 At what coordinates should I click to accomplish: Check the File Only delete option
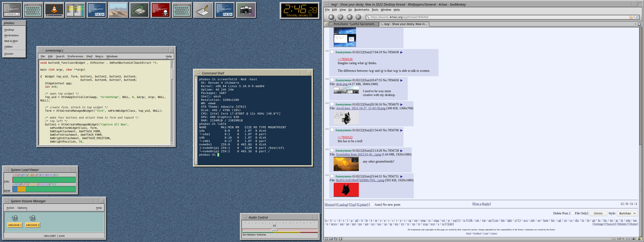tap(573, 213)
